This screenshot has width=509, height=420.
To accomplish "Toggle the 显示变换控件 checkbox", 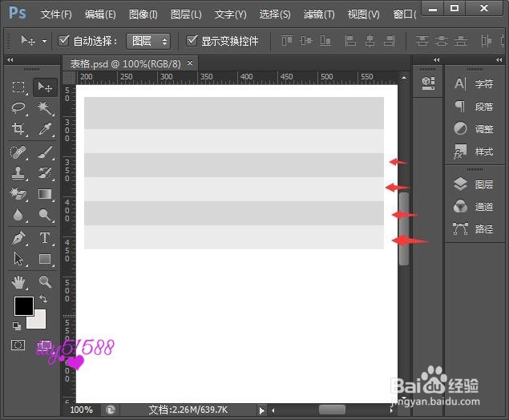I will coord(192,41).
